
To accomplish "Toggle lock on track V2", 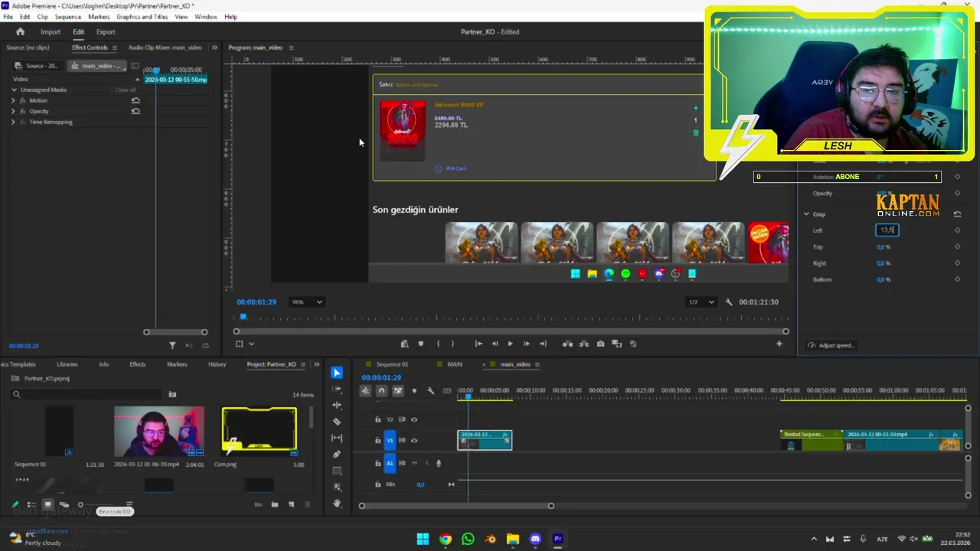I will (377, 419).
